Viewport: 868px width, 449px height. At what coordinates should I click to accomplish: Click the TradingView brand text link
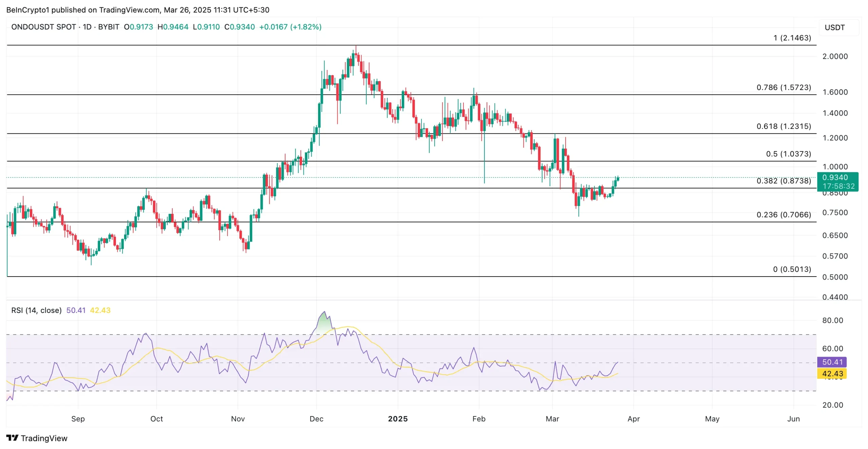(44, 438)
